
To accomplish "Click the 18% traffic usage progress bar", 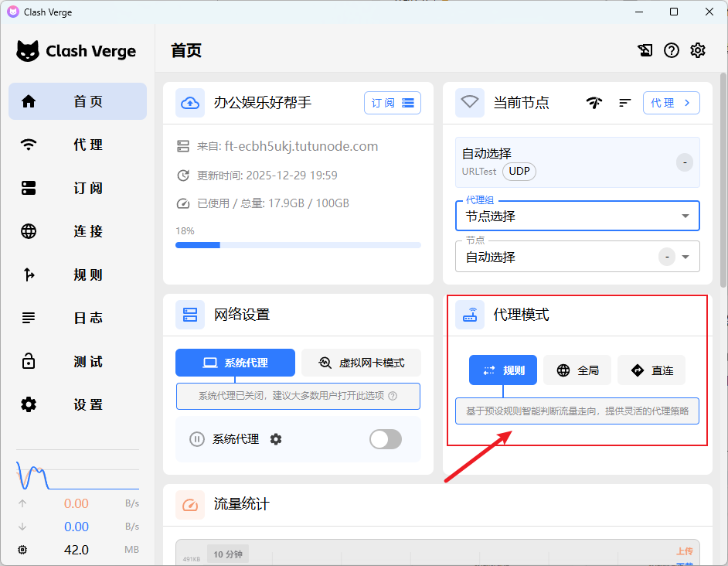I will [x=298, y=245].
